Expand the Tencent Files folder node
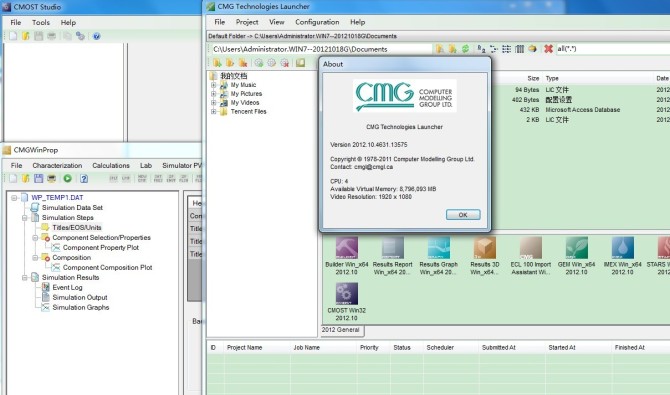670x395 pixels. click(214, 112)
